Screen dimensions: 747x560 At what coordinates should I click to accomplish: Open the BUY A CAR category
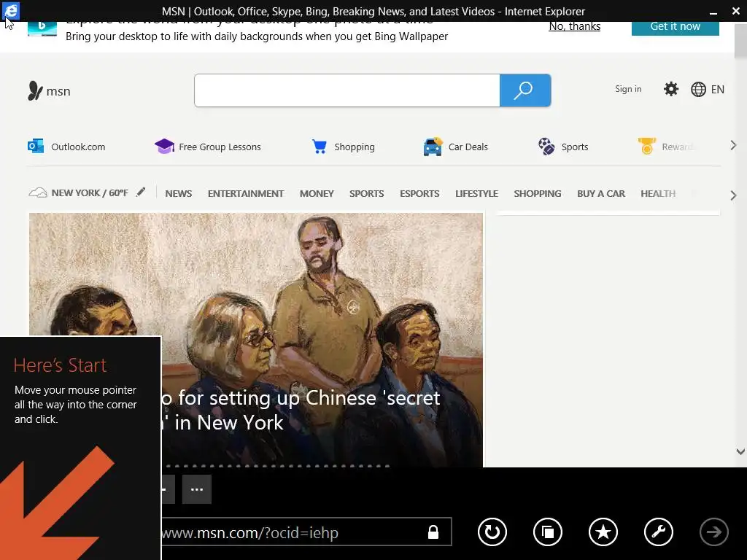pyautogui.click(x=601, y=193)
